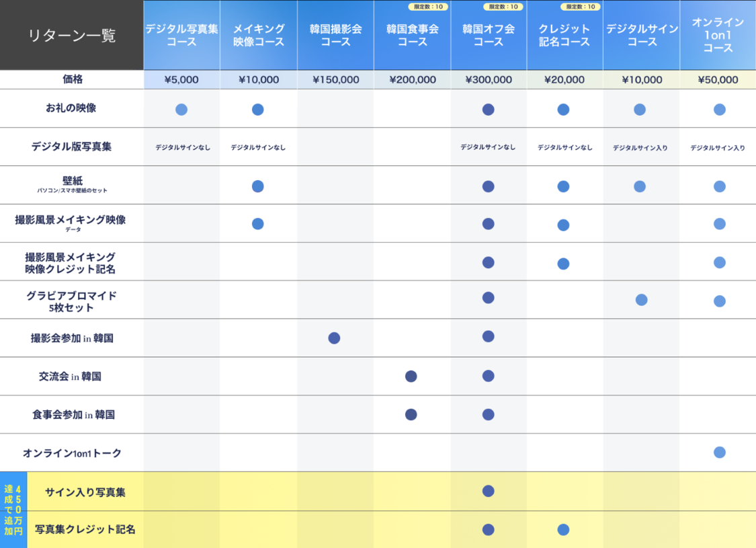
Task: Click the ¥300,000 price cell
Action: (489, 79)
